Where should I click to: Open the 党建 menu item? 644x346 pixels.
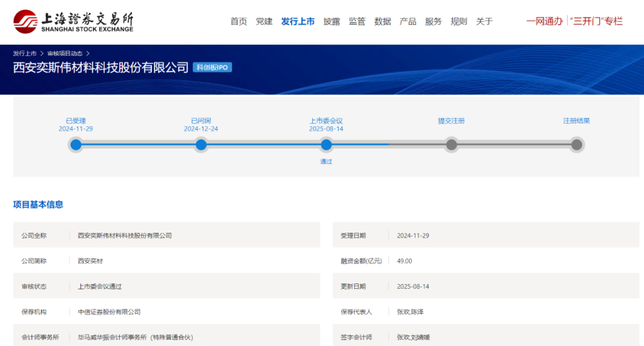[x=264, y=21]
